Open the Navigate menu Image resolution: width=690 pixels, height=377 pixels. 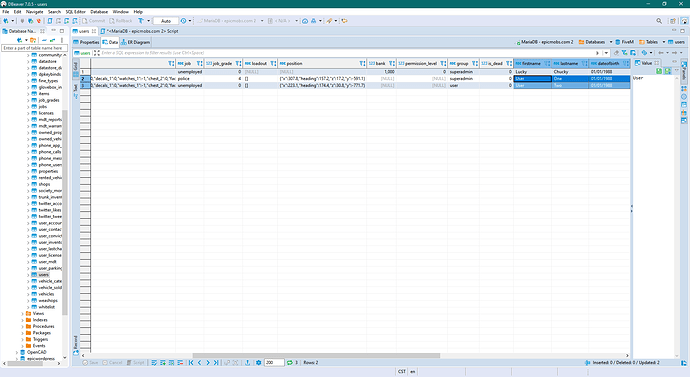pyautogui.click(x=34, y=12)
